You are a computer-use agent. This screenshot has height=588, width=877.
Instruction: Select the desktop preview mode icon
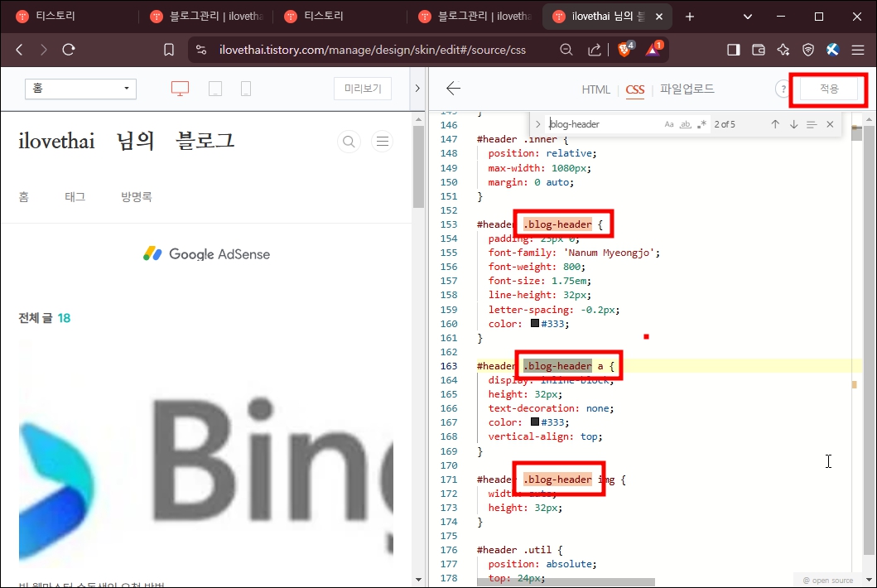click(x=181, y=89)
